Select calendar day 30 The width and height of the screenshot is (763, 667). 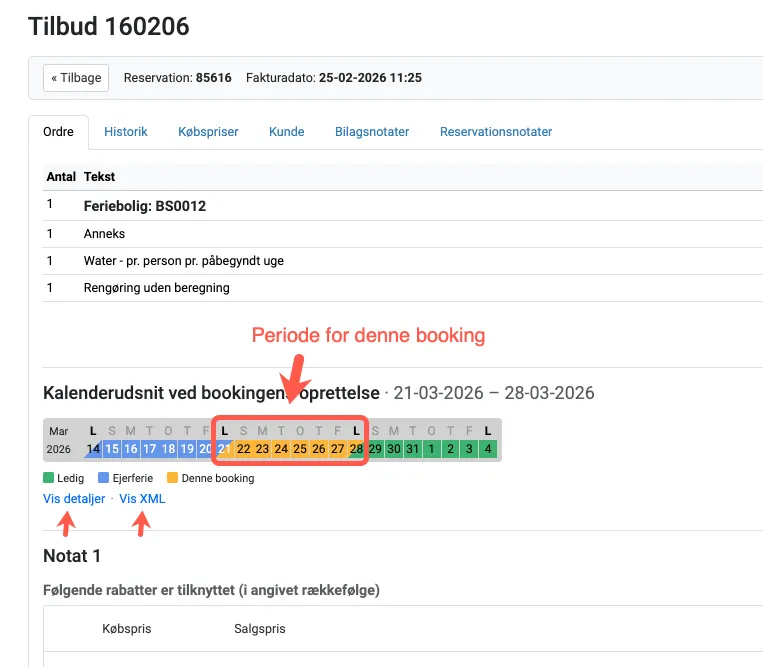tap(394, 449)
